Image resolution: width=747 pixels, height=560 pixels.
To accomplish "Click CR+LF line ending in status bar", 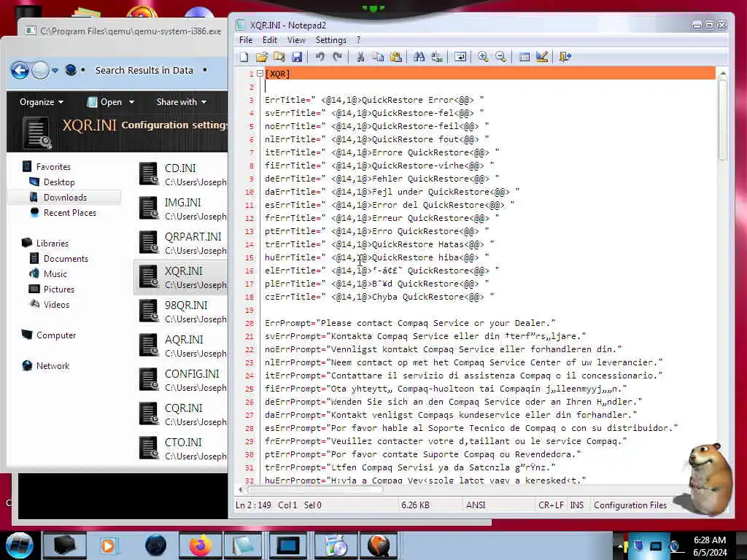I will (551, 505).
